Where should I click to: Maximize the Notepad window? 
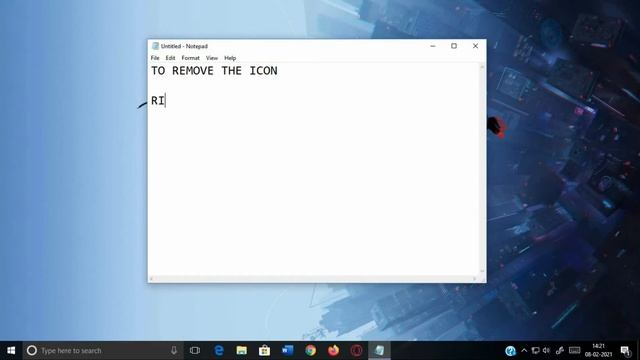pyautogui.click(x=454, y=46)
